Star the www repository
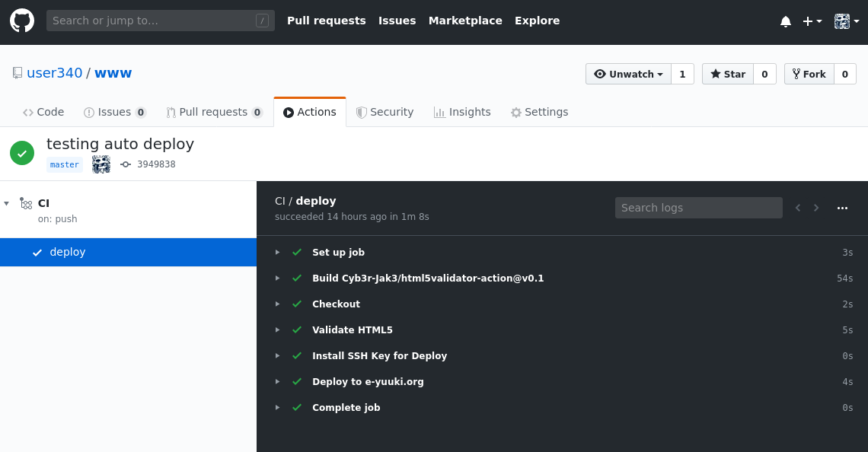 pos(727,74)
